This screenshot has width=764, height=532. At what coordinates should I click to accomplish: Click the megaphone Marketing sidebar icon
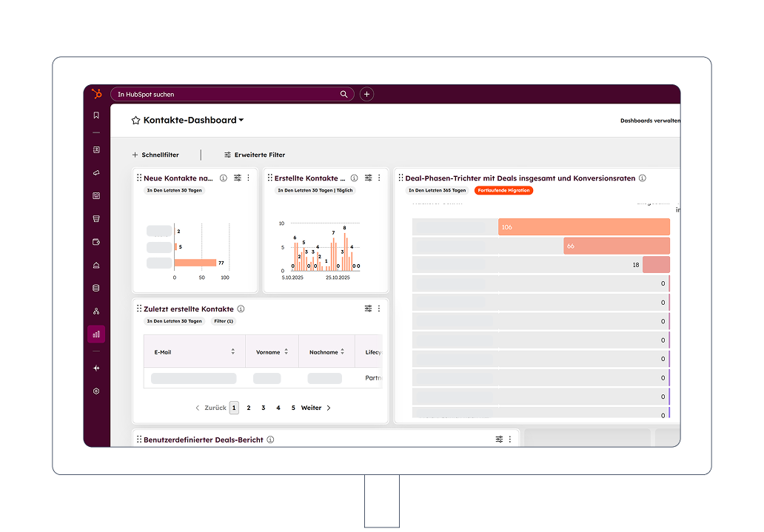click(x=96, y=172)
